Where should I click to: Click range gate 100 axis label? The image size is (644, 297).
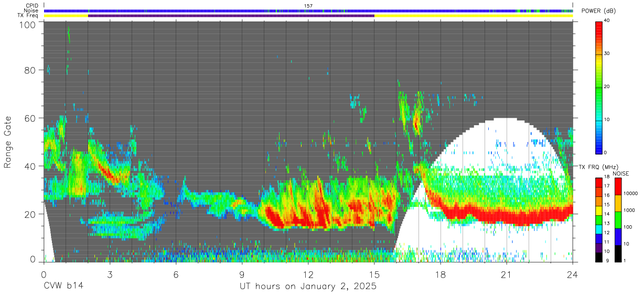pos(27,25)
